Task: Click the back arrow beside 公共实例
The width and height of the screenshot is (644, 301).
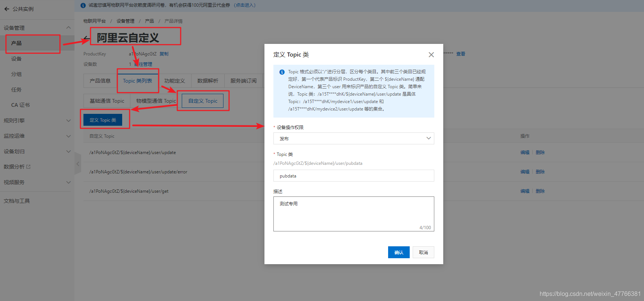Action: (7, 9)
